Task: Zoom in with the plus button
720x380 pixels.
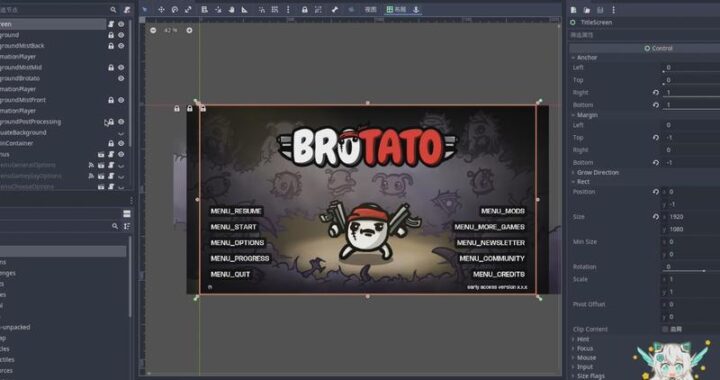Action: [189, 30]
